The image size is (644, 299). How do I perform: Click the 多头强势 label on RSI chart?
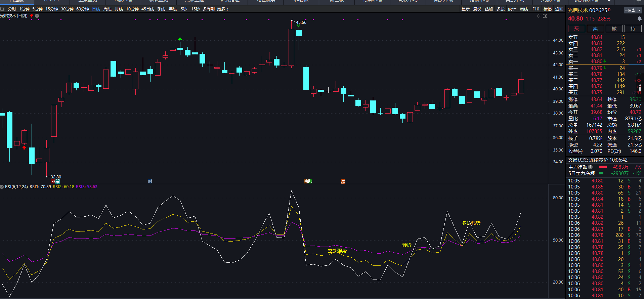tap(471, 223)
